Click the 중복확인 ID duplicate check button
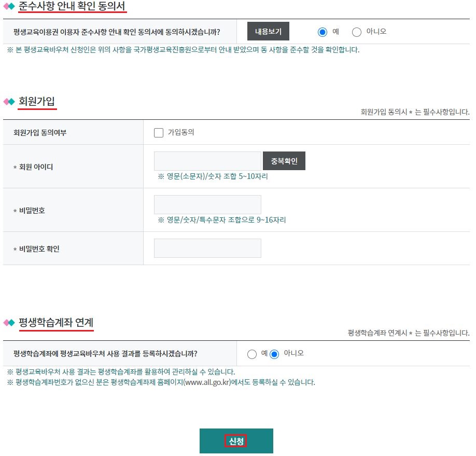476x456 pixels. 284,161
